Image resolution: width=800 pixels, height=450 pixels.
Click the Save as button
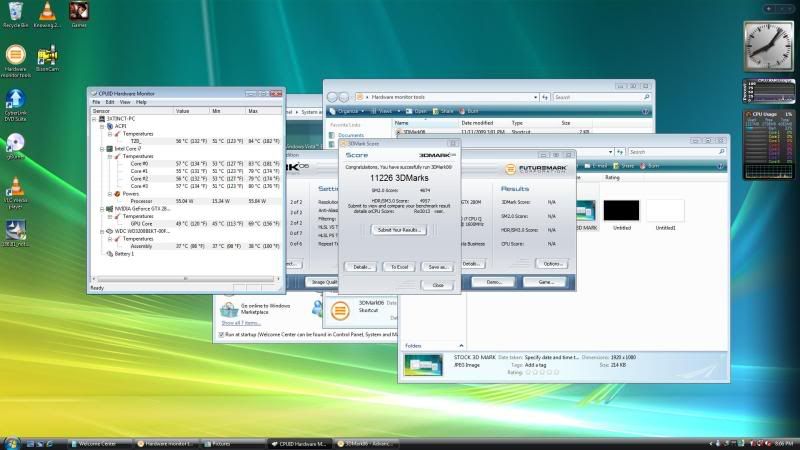(437, 267)
